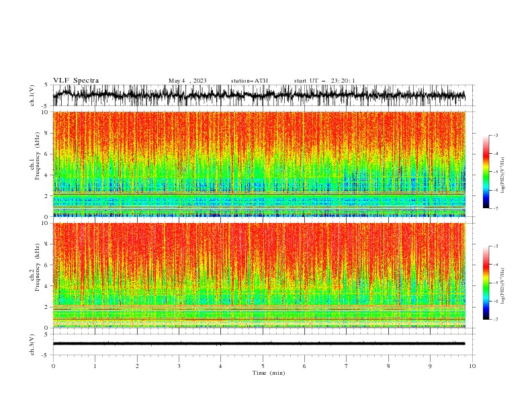
Task: Click the upper colorbar log(PSD) label
Action: (x=502, y=175)
